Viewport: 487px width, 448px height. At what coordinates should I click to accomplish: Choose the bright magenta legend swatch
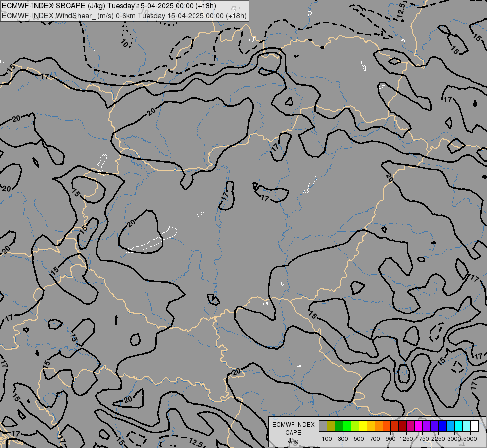[x=418, y=426]
